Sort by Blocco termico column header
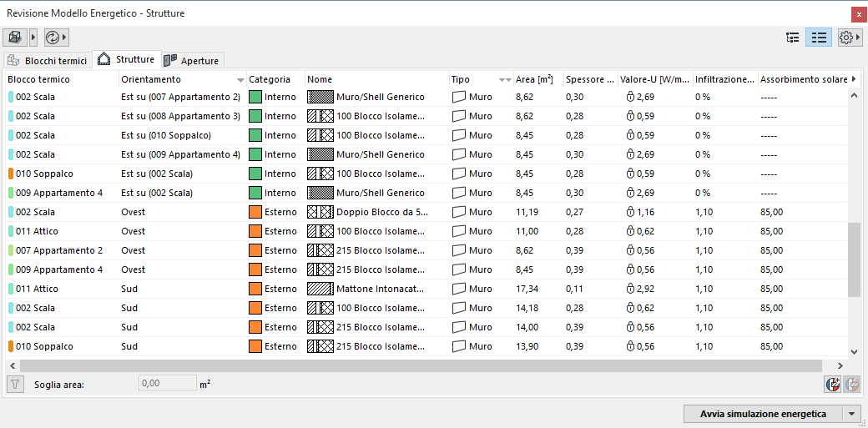This screenshot has height=428, width=868. coord(62,80)
